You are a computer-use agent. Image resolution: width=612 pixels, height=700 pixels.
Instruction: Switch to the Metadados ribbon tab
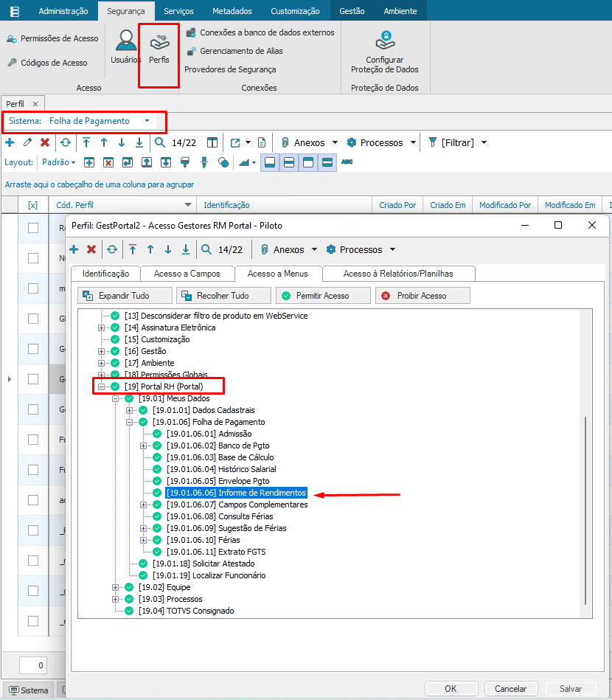232,11
